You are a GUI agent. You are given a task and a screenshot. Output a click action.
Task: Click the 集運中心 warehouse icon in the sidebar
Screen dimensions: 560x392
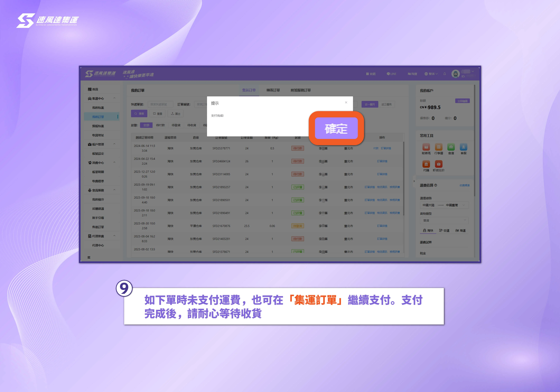(89, 99)
